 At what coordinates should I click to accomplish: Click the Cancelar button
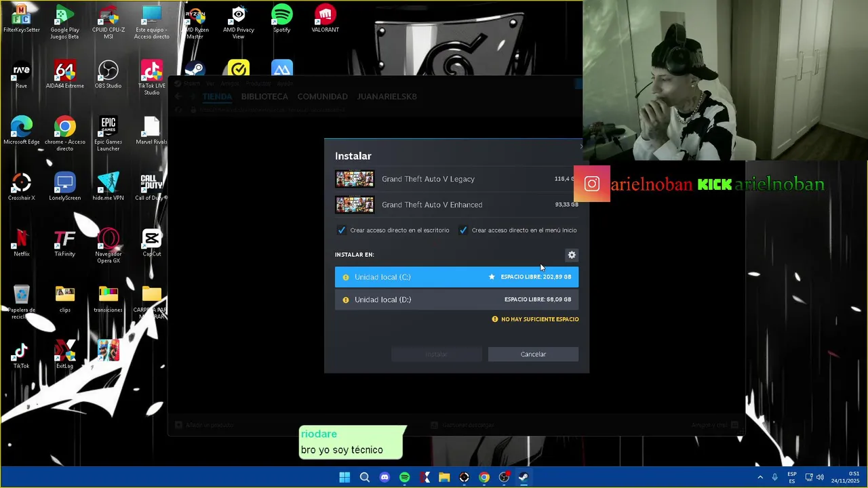click(533, 354)
